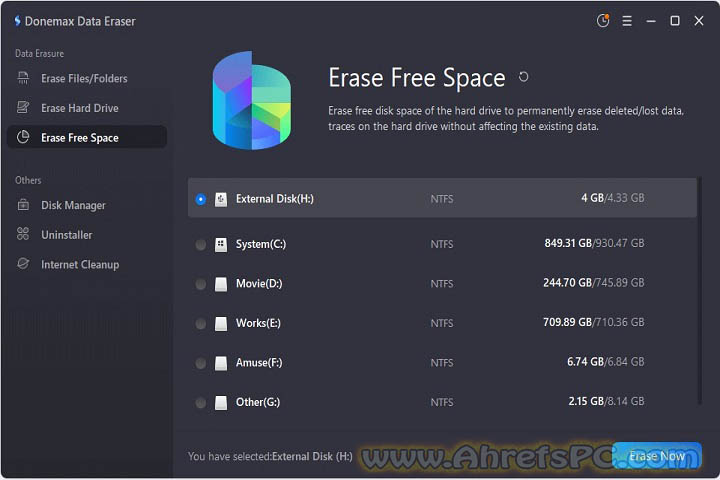Open the erase history clock icon
720x480 pixels.
click(x=603, y=21)
